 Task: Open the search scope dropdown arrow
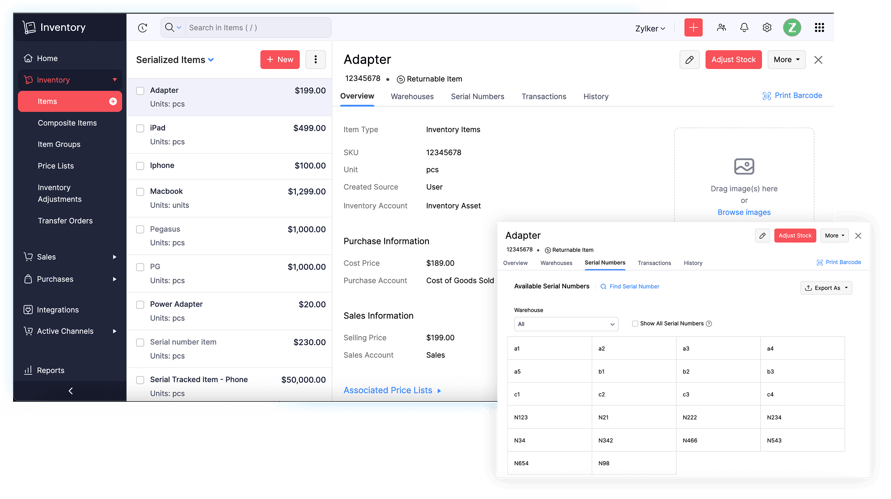pos(179,27)
